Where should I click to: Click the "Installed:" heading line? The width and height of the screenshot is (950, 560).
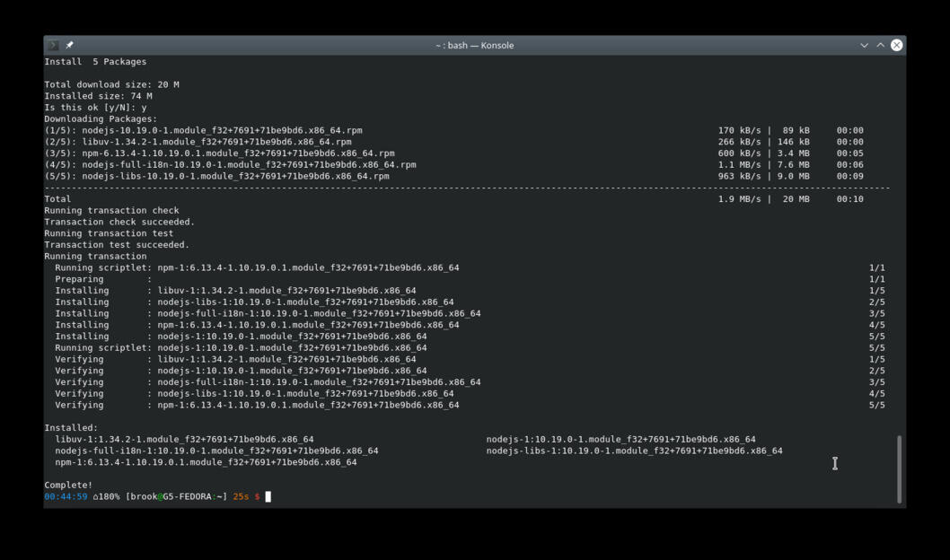tap(71, 428)
